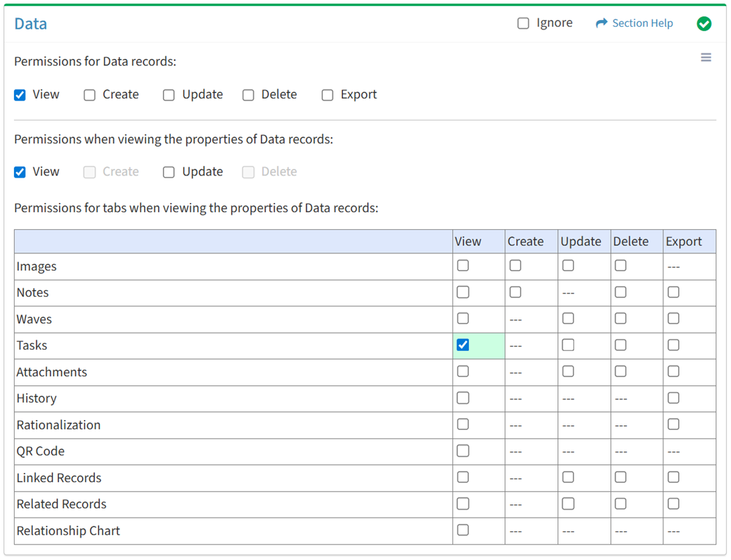This screenshot has height=560, width=731.
Task: Check Update under properties permissions
Action: (169, 172)
